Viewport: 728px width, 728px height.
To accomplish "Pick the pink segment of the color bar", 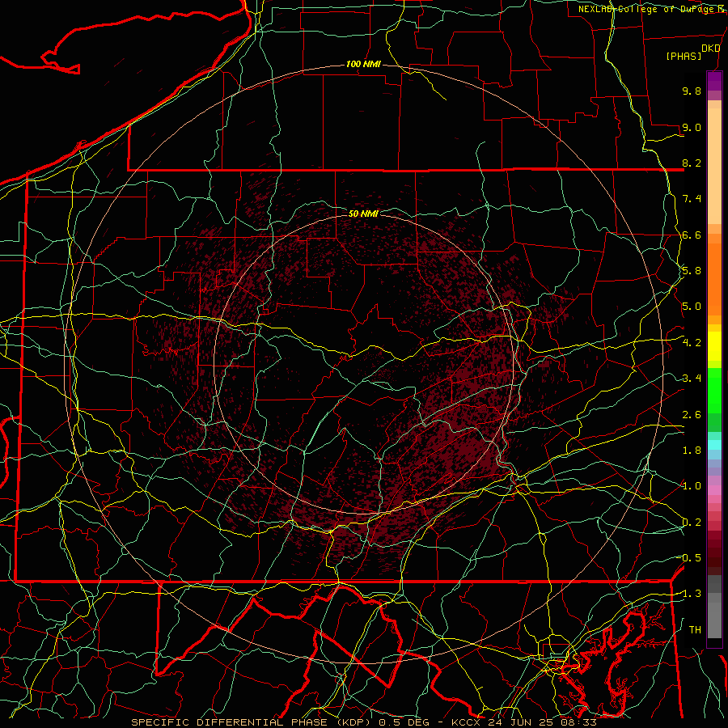I will pyautogui.click(x=714, y=490).
